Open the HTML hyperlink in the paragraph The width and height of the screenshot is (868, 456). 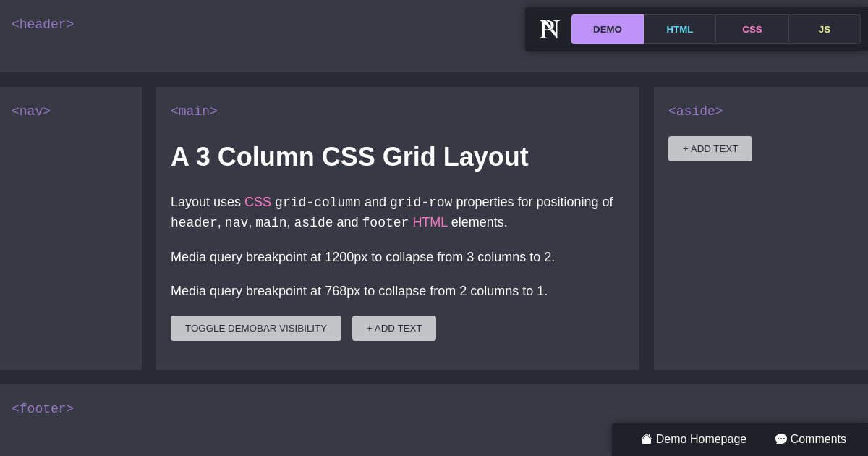pos(430,222)
